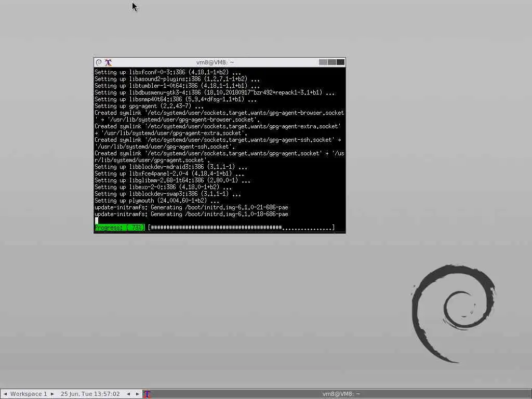Focus previous window using left arrow after the clock
This screenshot has width=532, height=399.
tap(128, 394)
